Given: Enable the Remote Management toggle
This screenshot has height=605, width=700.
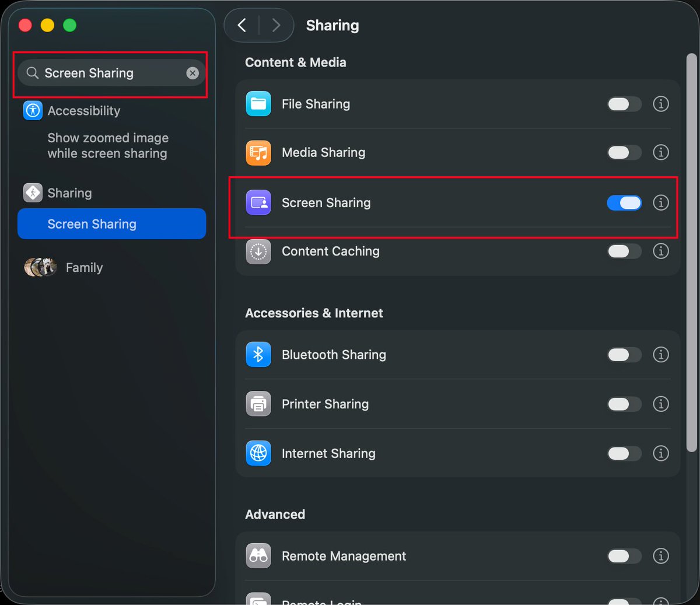Looking at the screenshot, I should [x=624, y=556].
